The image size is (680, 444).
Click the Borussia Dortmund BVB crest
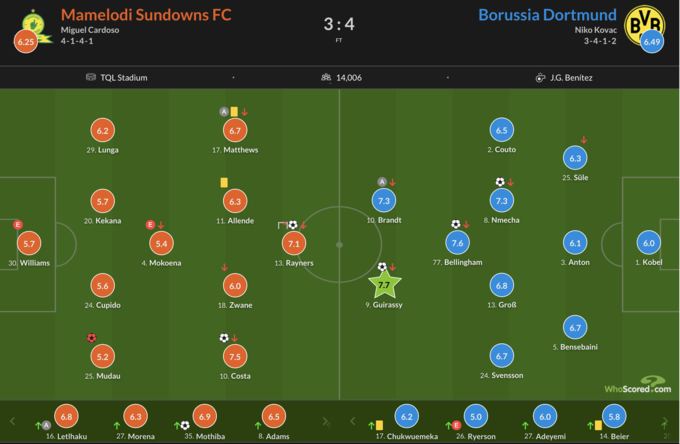(641, 21)
